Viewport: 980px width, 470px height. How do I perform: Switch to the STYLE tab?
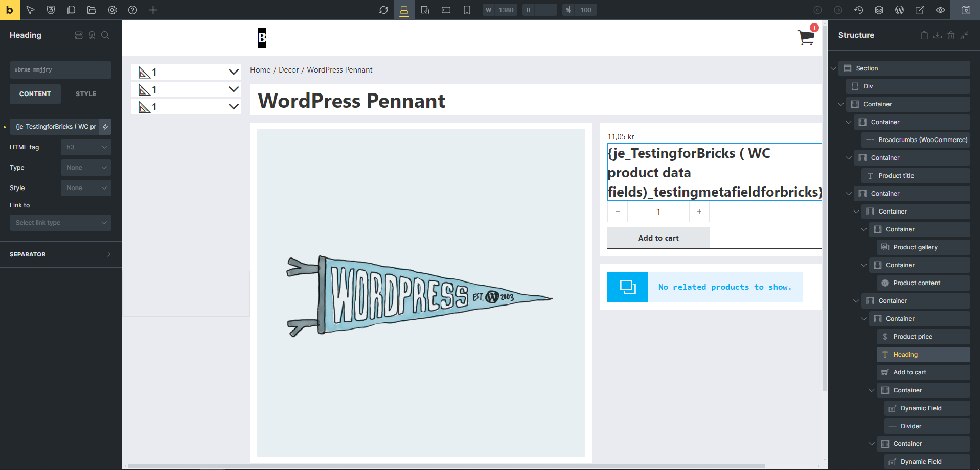[86, 94]
